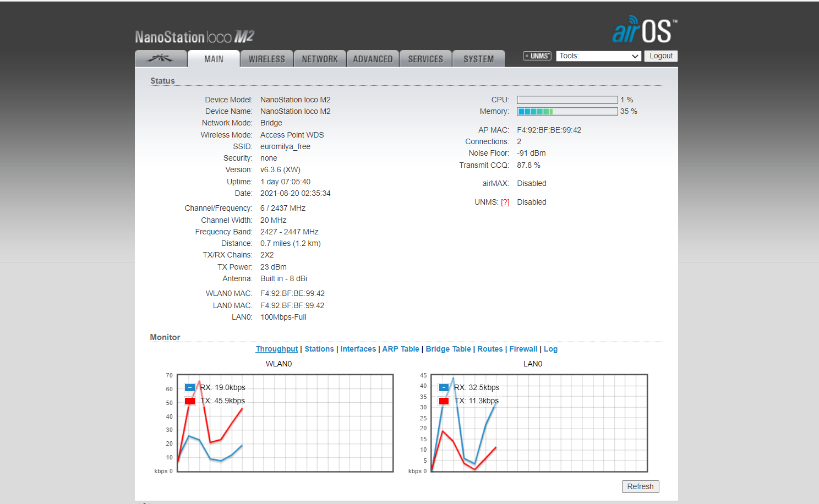This screenshot has width=819, height=504.
Task: View the Firewall monitor link
Action: [523, 349]
